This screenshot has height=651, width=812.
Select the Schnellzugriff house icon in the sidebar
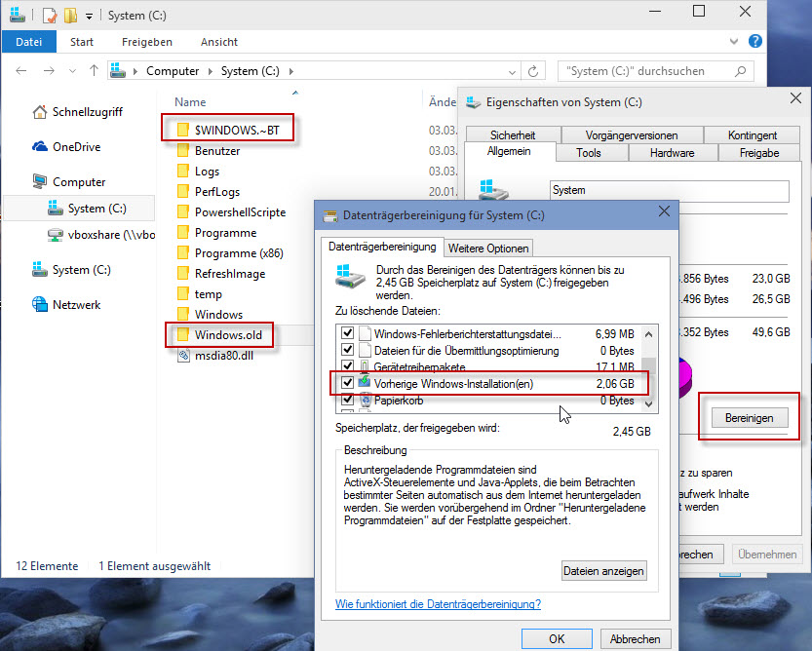tap(40, 112)
